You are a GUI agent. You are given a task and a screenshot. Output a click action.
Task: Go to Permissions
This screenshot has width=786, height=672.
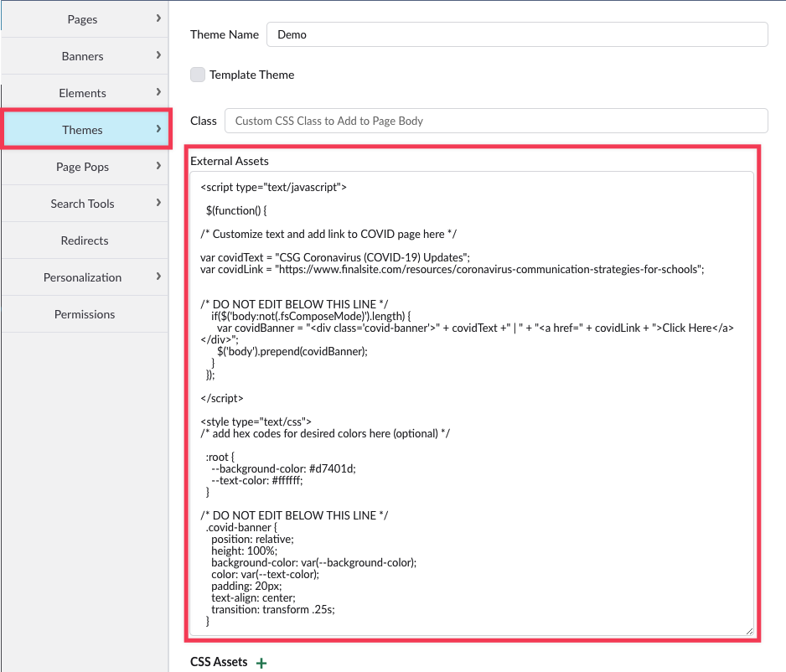point(84,314)
